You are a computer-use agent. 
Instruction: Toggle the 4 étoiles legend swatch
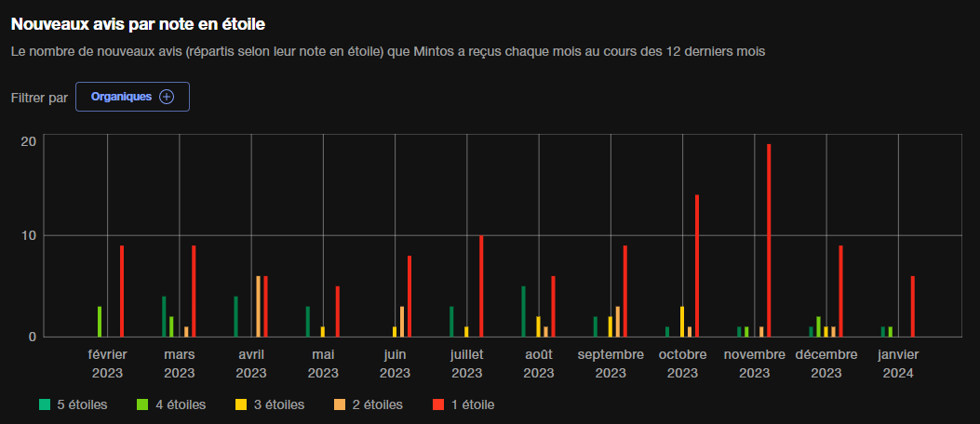tap(142, 404)
